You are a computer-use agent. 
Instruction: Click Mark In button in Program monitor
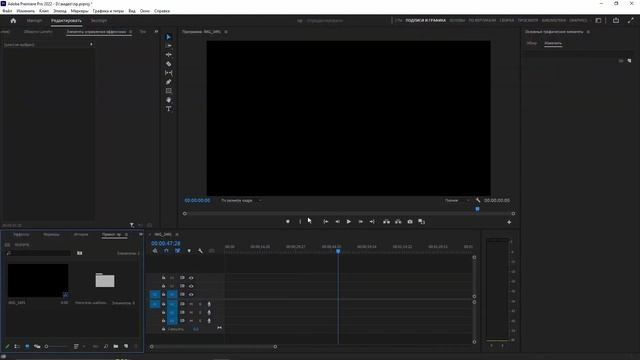300,222
